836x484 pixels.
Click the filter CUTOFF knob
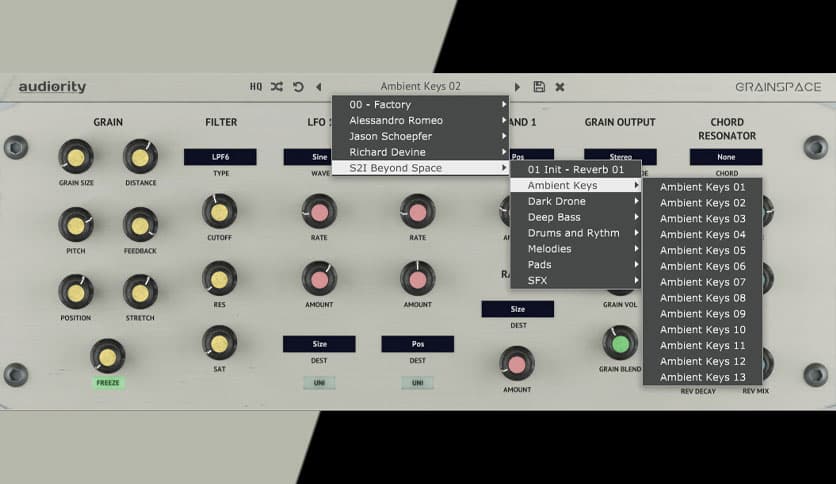[x=219, y=212]
